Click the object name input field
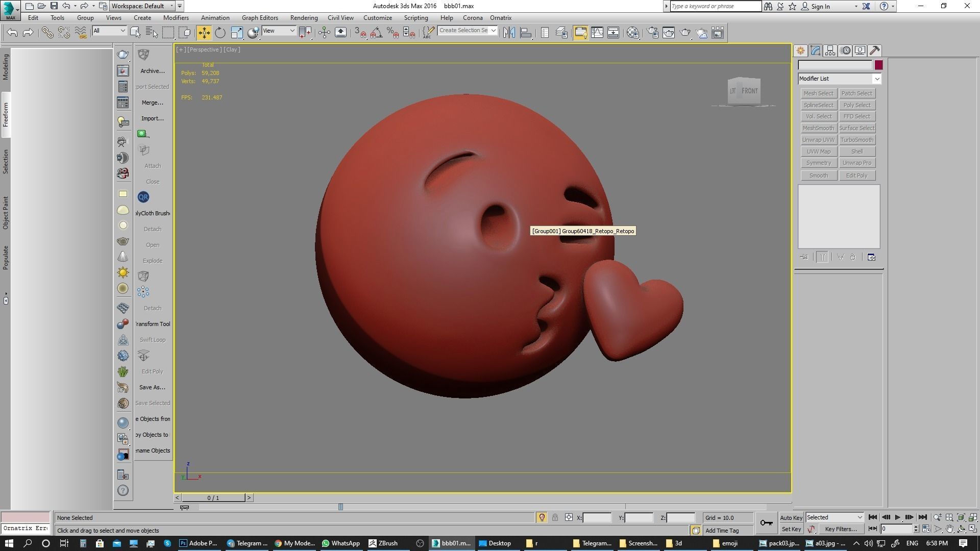The height and width of the screenshot is (551, 980). click(x=835, y=65)
